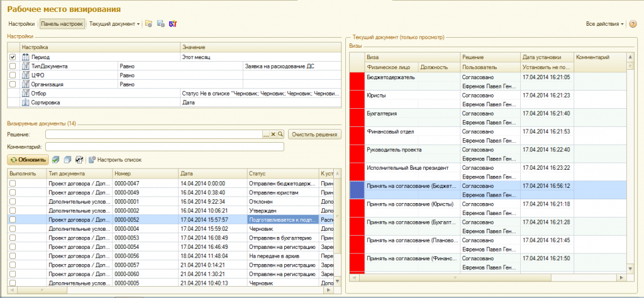
Task: Clear the Решение field with the X icon
Action: click(x=274, y=135)
